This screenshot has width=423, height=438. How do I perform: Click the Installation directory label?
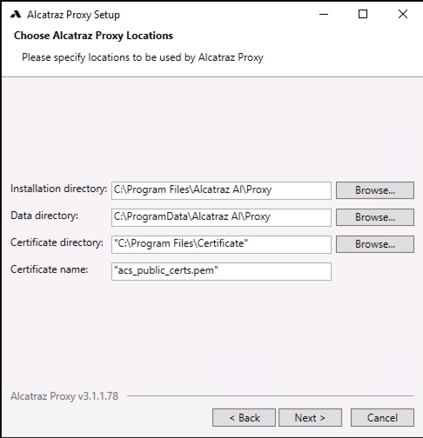click(x=59, y=189)
